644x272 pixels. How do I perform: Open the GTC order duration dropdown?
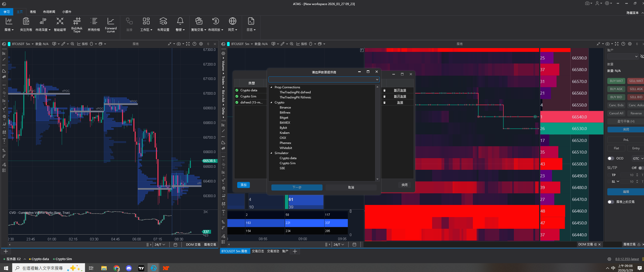pos(638,159)
